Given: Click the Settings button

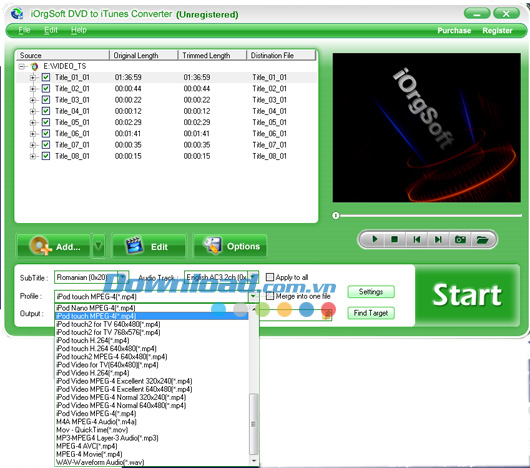Looking at the screenshot, I should click(x=371, y=292).
